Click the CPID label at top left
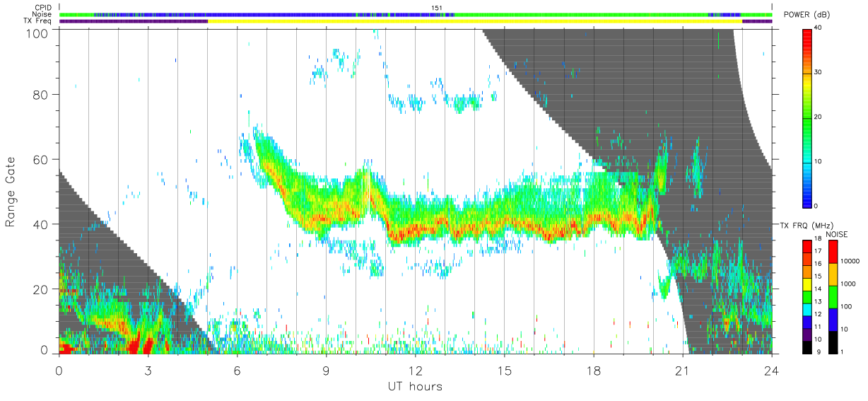Image resolution: width=868 pixels, height=401 pixels. [43, 8]
